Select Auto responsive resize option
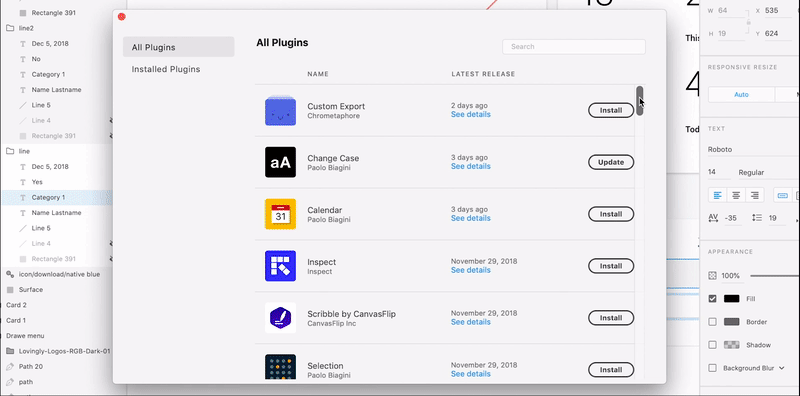The width and height of the screenshot is (800, 396). (741, 94)
